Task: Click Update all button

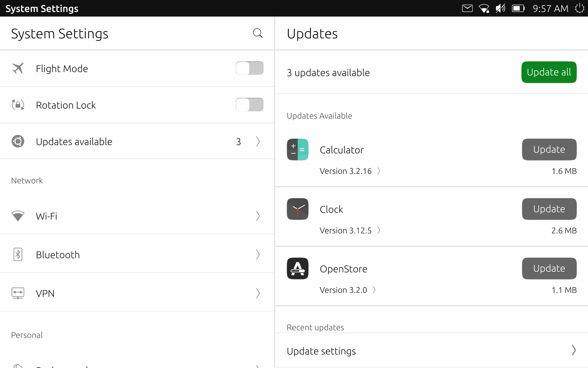Action: click(x=548, y=72)
